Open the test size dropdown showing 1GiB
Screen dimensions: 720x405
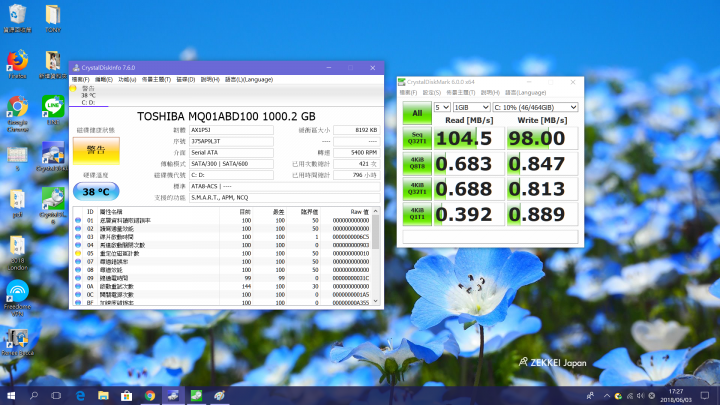click(472, 107)
